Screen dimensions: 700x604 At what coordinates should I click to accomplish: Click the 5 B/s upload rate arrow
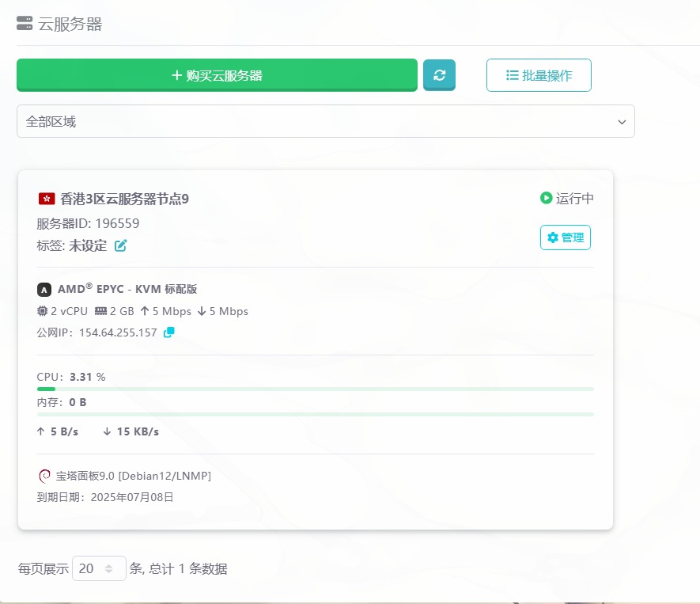[x=40, y=431]
